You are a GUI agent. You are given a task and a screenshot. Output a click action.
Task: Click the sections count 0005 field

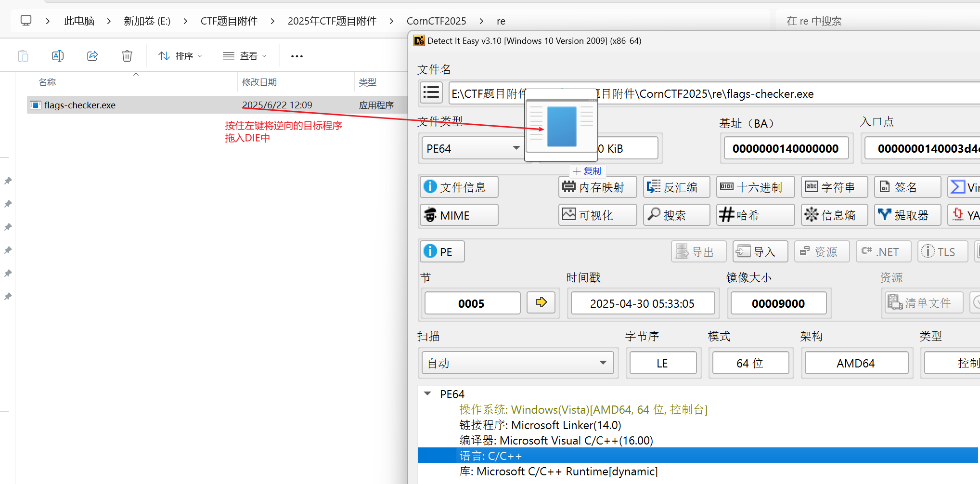click(472, 303)
